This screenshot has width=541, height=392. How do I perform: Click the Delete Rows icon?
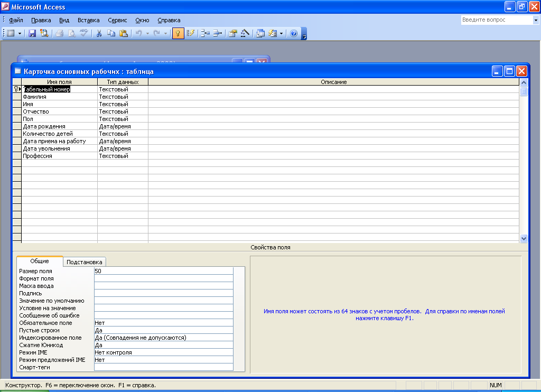click(217, 33)
